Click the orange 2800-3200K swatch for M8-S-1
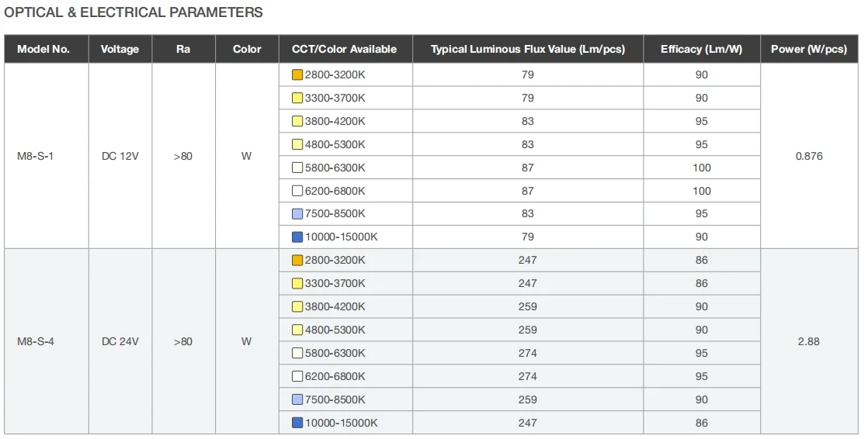This screenshot has height=439, width=868. (x=297, y=75)
